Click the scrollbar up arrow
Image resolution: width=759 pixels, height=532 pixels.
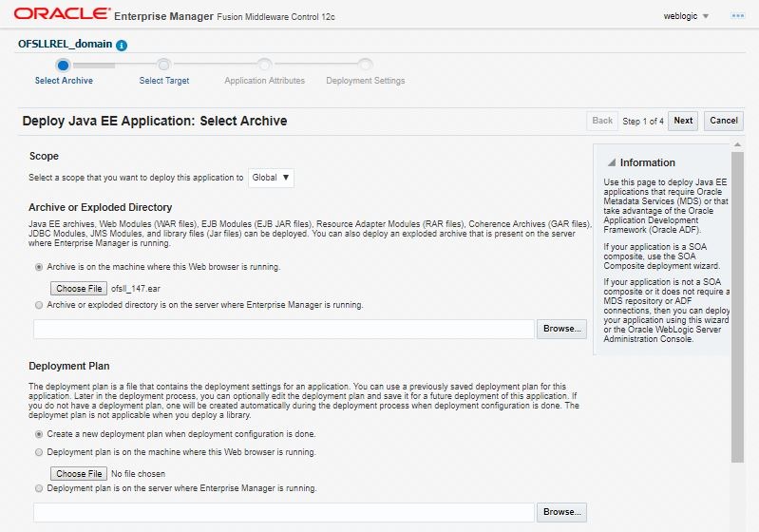(x=737, y=144)
